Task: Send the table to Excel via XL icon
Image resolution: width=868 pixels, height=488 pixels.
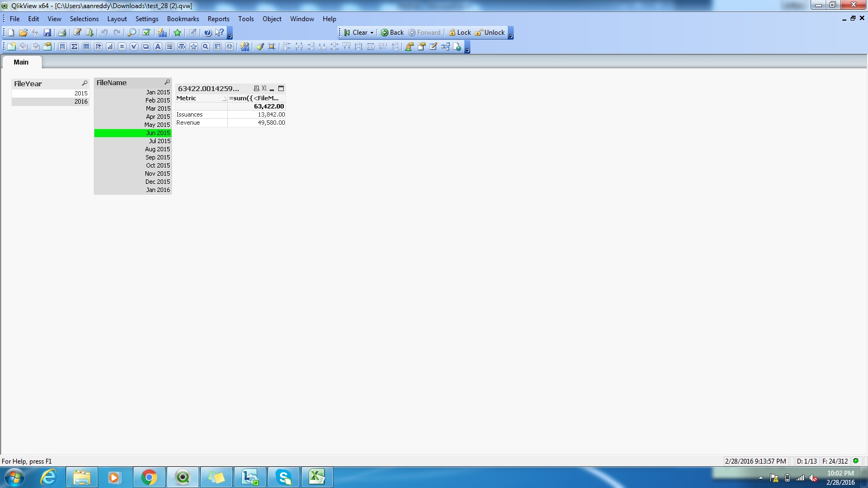Action: [264, 88]
